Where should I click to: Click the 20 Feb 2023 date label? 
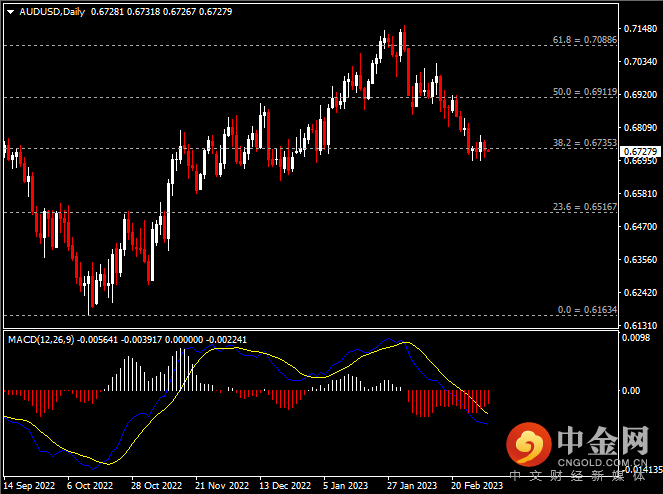click(477, 485)
